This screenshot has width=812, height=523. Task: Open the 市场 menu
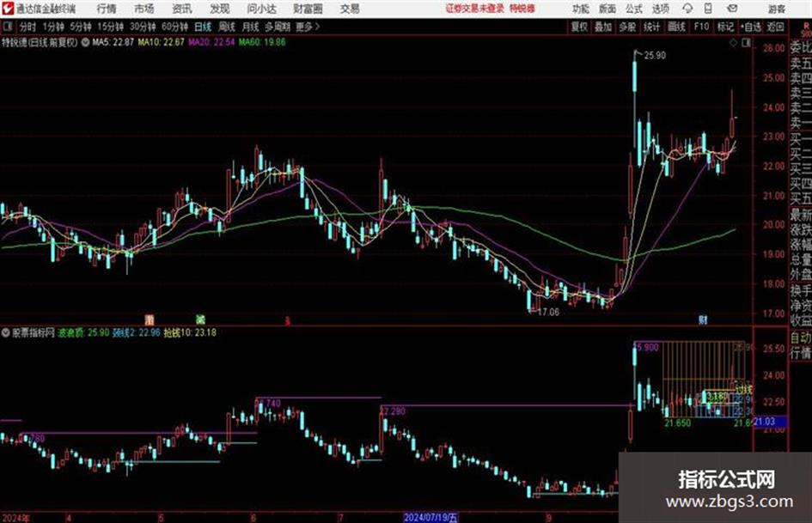[144, 9]
